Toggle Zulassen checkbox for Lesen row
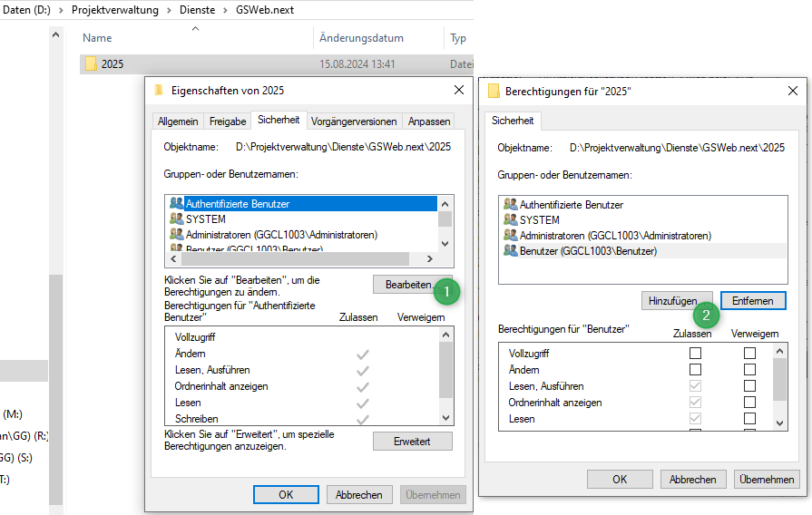812x515 pixels. click(x=695, y=418)
